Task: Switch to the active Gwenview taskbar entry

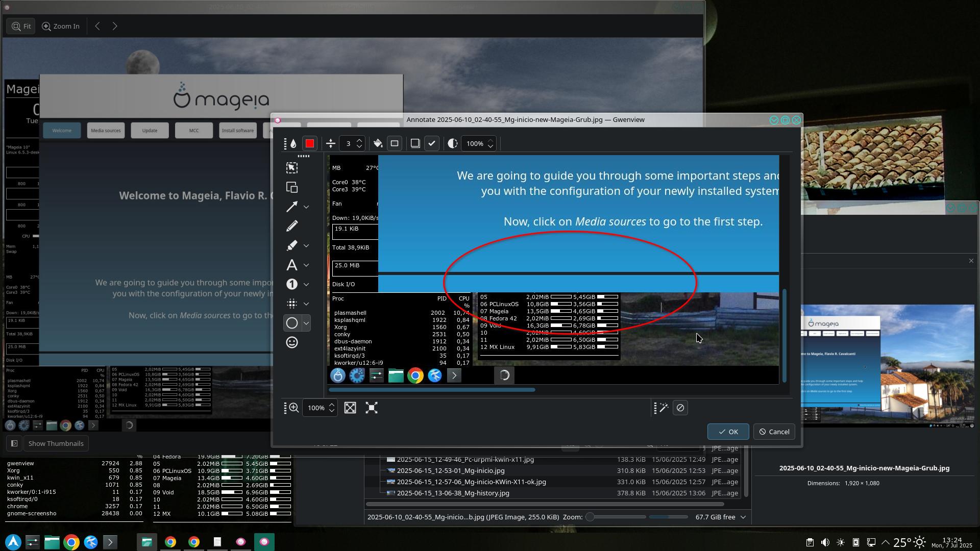Action: [x=264, y=542]
